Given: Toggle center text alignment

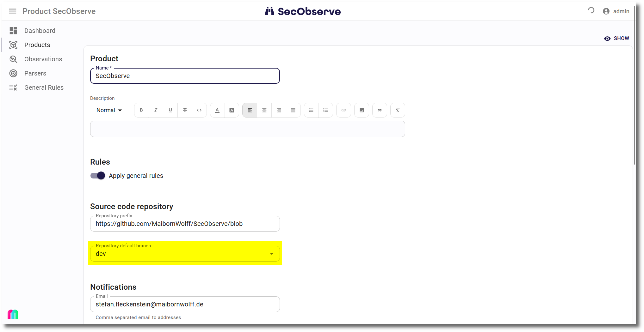Looking at the screenshot, I should pyautogui.click(x=264, y=110).
